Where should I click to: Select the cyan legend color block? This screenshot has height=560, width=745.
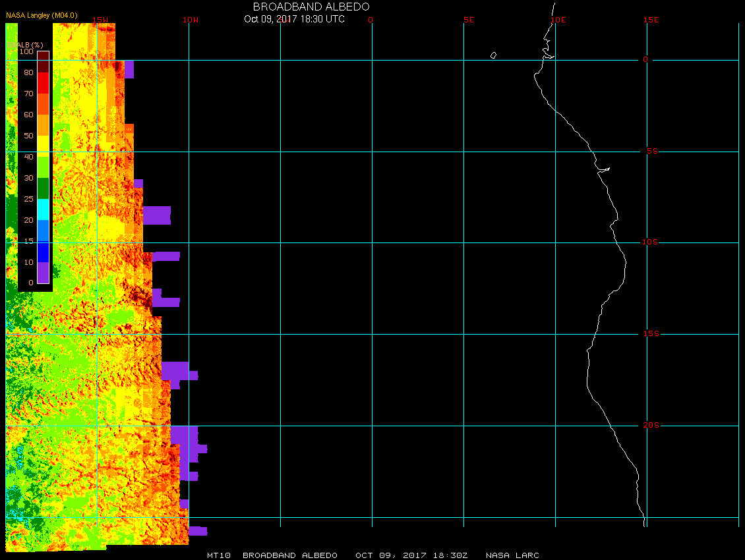click(x=43, y=209)
